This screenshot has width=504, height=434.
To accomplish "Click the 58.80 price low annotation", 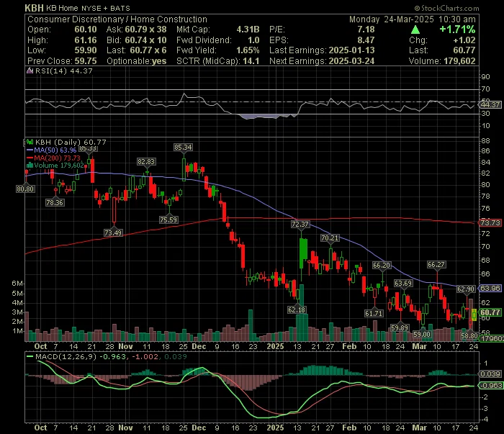I will pyautogui.click(x=469, y=335).
